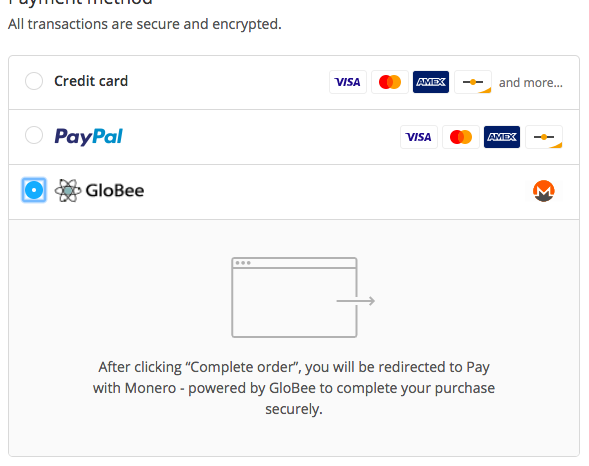Click the Amex icon in PayPal row

[x=502, y=137]
